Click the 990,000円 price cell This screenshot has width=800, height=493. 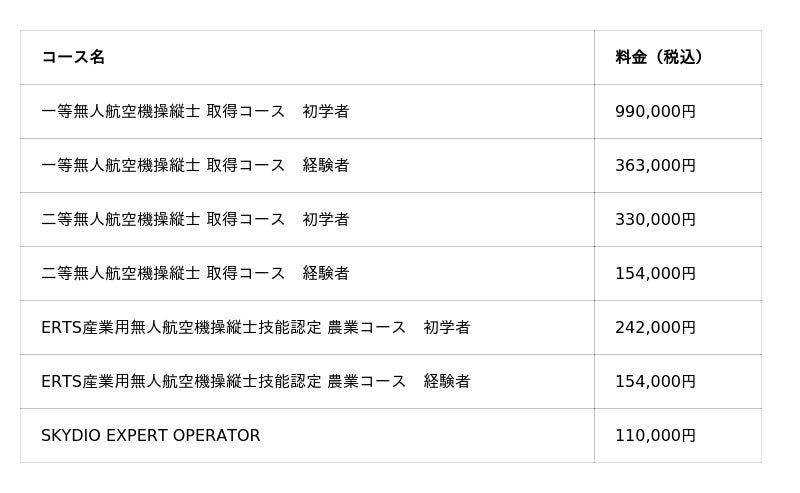[x=655, y=112]
